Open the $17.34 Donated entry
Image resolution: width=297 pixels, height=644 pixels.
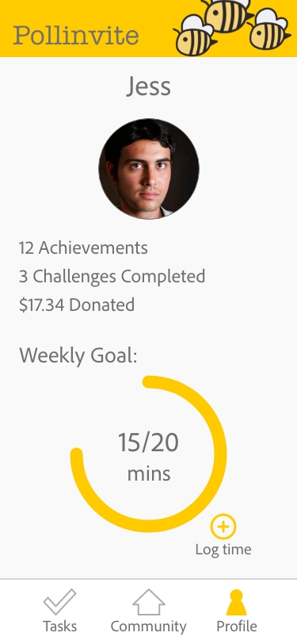(x=77, y=305)
